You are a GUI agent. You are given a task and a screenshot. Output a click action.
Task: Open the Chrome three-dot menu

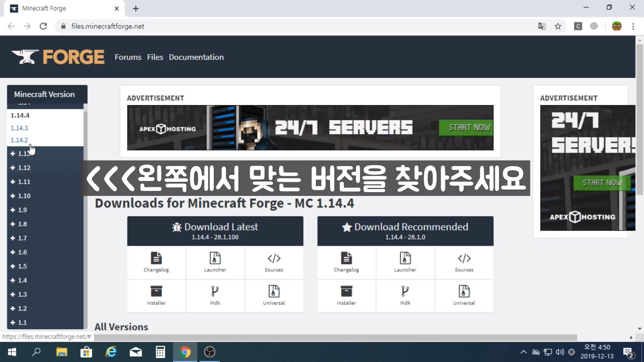[x=633, y=26]
